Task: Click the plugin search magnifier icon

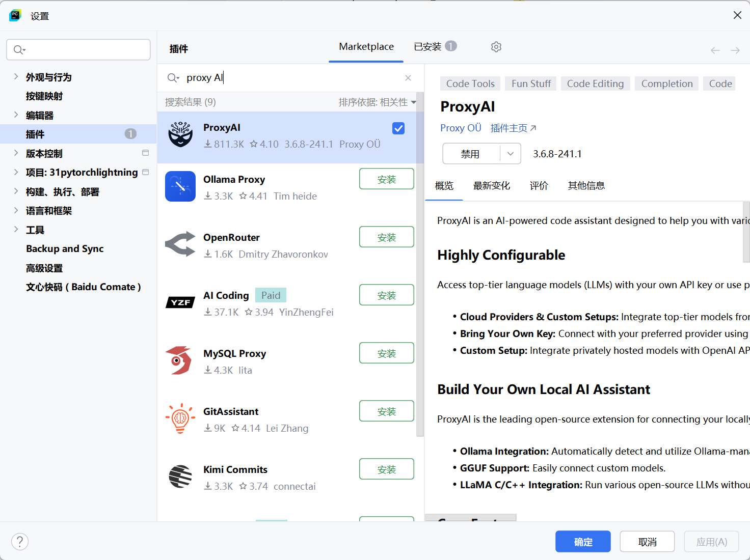Action: point(173,78)
